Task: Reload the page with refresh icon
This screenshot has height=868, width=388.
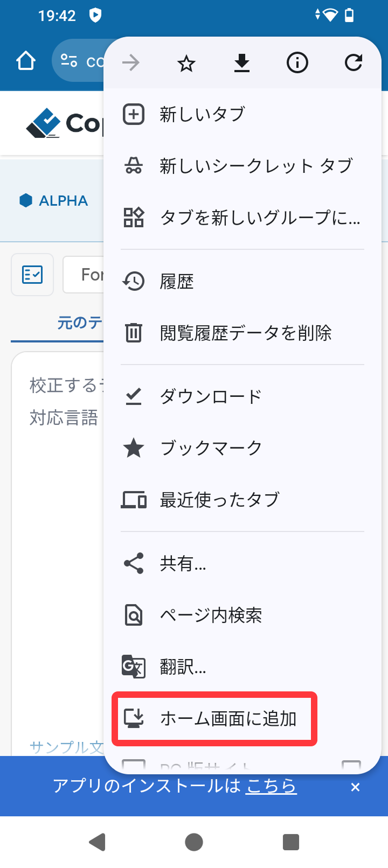Action: (x=354, y=64)
